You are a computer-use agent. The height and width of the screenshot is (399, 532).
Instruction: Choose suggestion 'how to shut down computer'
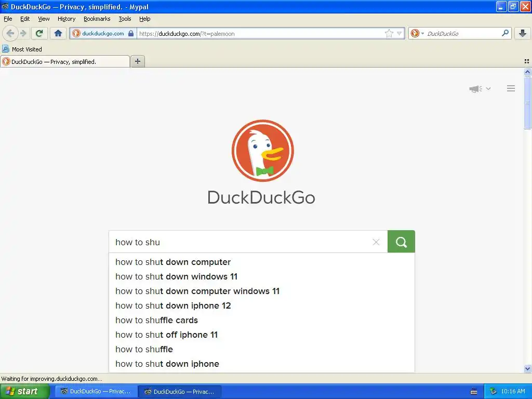click(x=262, y=262)
